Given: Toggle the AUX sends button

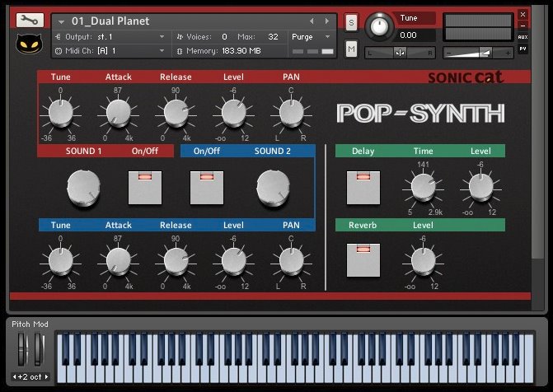Looking at the screenshot, I should pyautogui.click(x=523, y=37).
